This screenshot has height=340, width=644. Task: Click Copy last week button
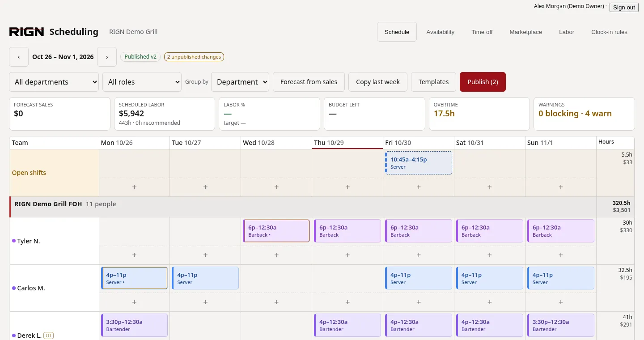tap(378, 82)
